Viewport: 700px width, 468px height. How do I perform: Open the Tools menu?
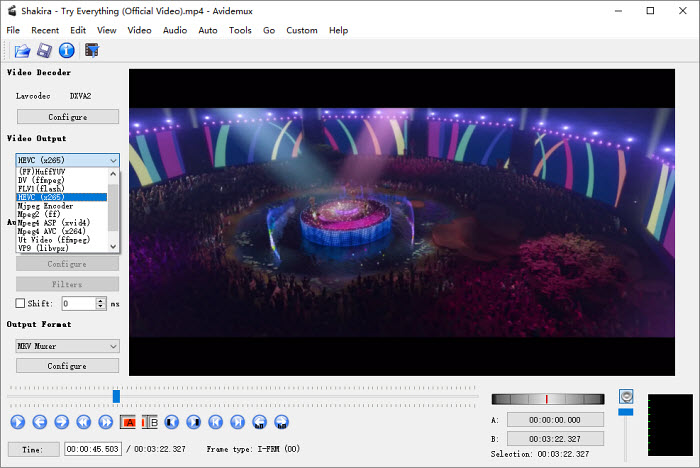point(240,30)
